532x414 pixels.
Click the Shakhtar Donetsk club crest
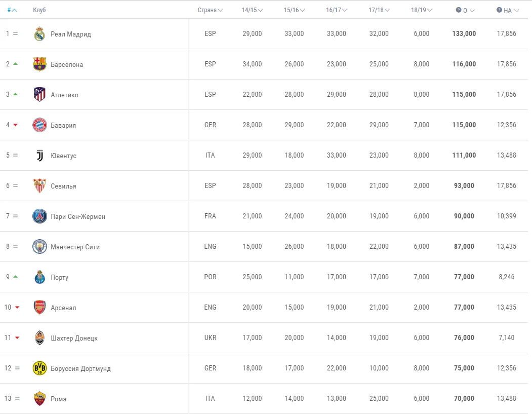click(39, 338)
